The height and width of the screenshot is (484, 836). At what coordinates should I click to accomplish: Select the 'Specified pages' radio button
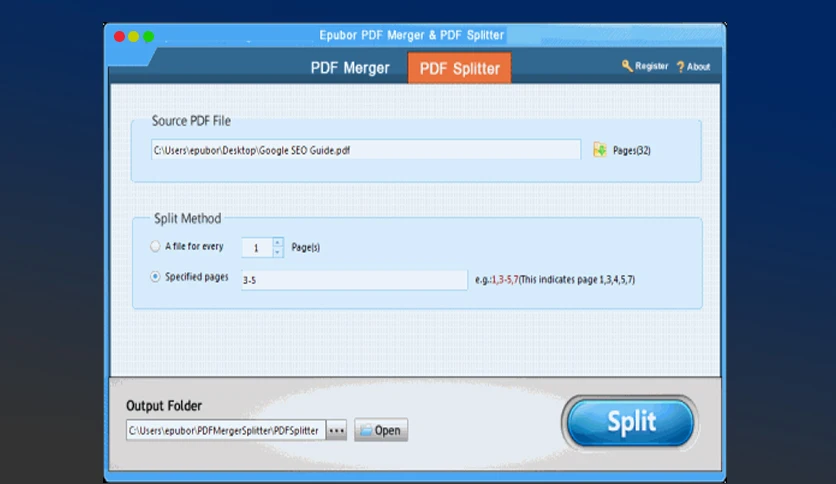pos(155,277)
